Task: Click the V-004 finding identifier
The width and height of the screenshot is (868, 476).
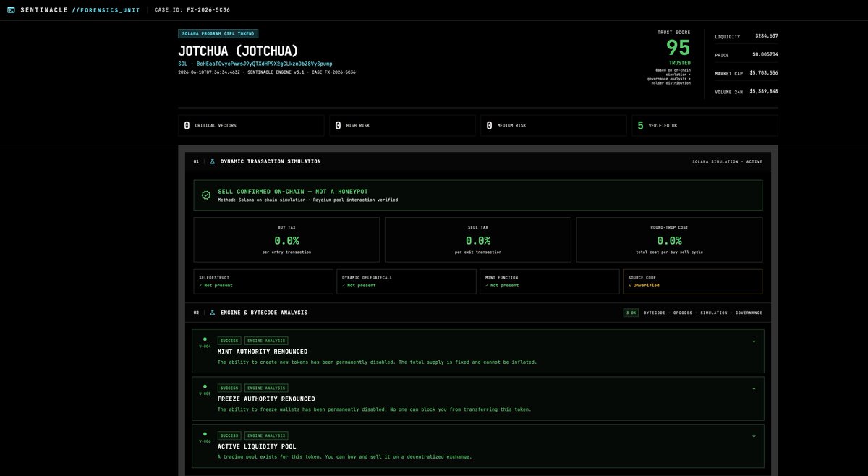Action: click(x=205, y=347)
